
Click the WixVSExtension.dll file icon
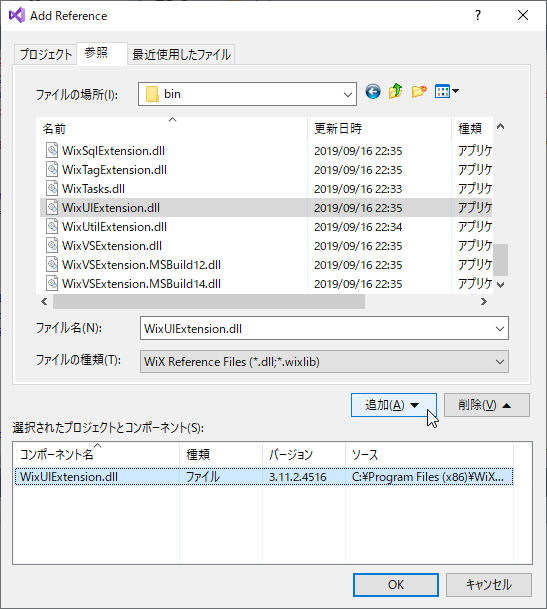[52, 245]
